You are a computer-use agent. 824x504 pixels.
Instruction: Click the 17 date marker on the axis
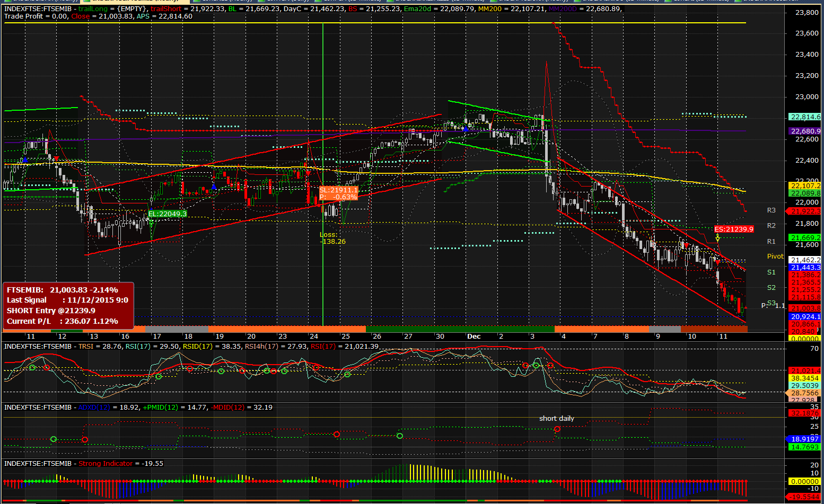[x=157, y=337]
